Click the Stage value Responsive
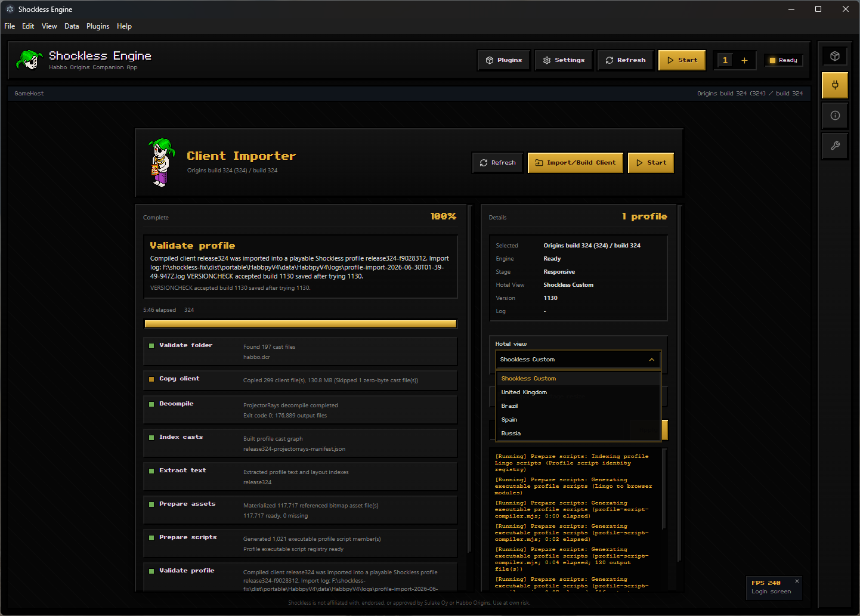 [559, 272]
